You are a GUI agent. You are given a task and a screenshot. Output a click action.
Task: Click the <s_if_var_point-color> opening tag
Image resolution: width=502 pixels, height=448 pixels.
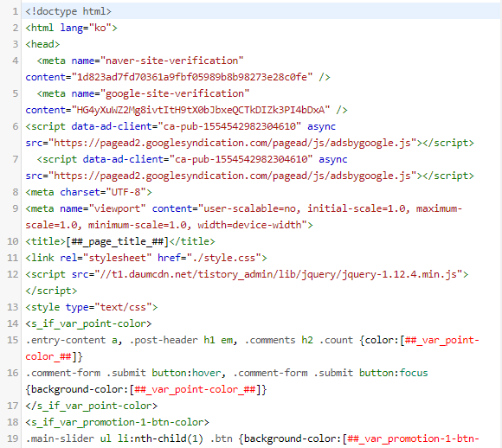88,323
